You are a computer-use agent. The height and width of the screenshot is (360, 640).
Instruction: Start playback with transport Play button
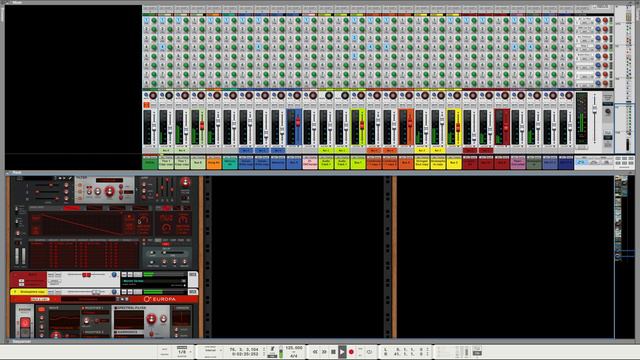pyautogui.click(x=342, y=351)
